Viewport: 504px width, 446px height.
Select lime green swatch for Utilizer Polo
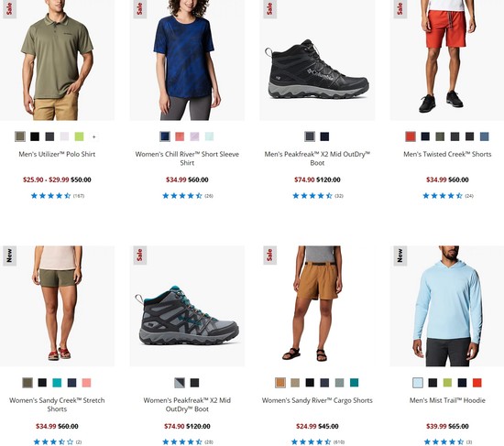(x=79, y=136)
